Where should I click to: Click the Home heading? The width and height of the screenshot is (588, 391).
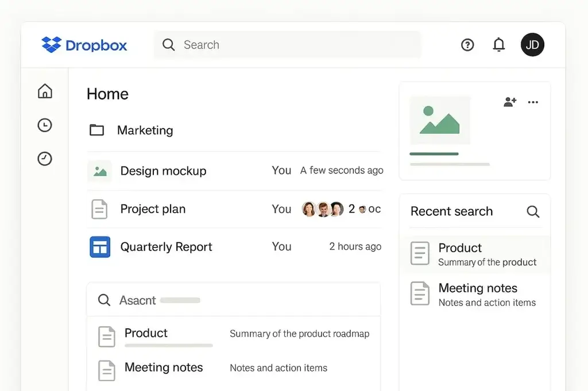tap(107, 94)
